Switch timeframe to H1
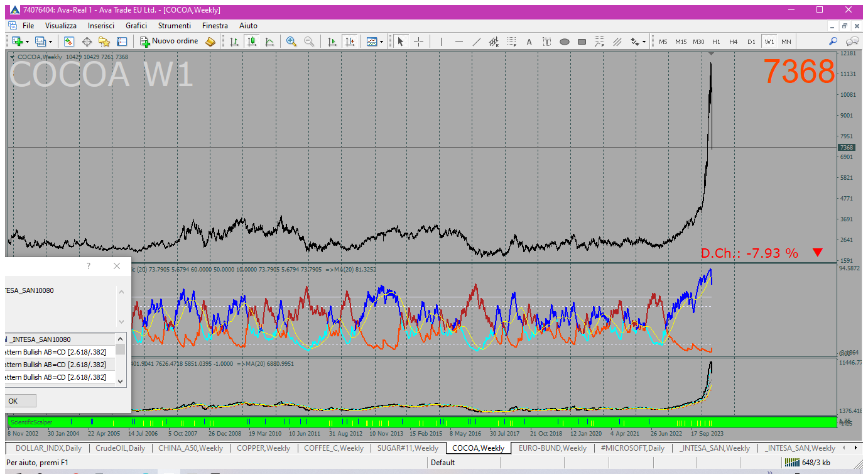This screenshot has height=474, width=868. pyautogui.click(x=716, y=41)
